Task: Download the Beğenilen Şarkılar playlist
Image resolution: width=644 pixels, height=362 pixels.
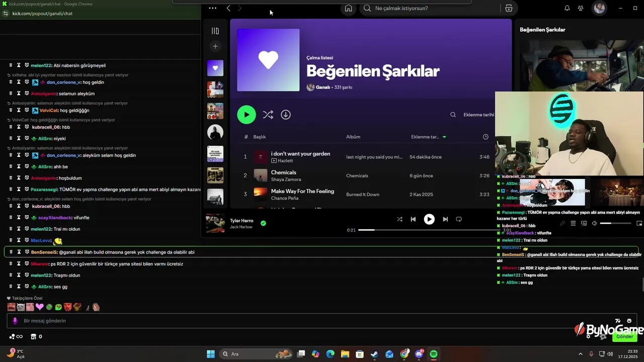Action: [286, 115]
